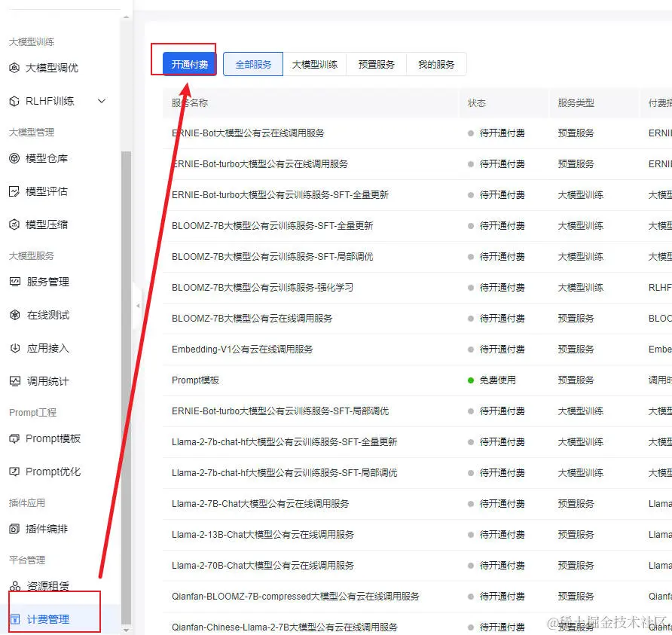Click the 免费使用 status
The image size is (672, 635).
(x=497, y=380)
